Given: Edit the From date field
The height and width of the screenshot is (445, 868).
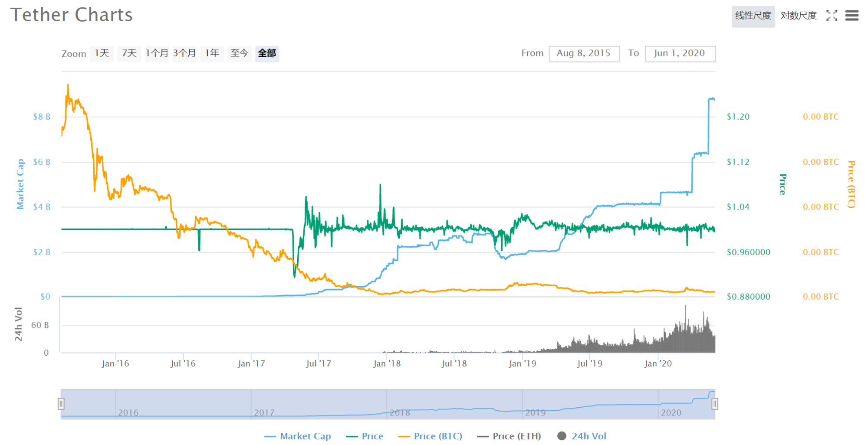Looking at the screenshot, I should [584, 54].
